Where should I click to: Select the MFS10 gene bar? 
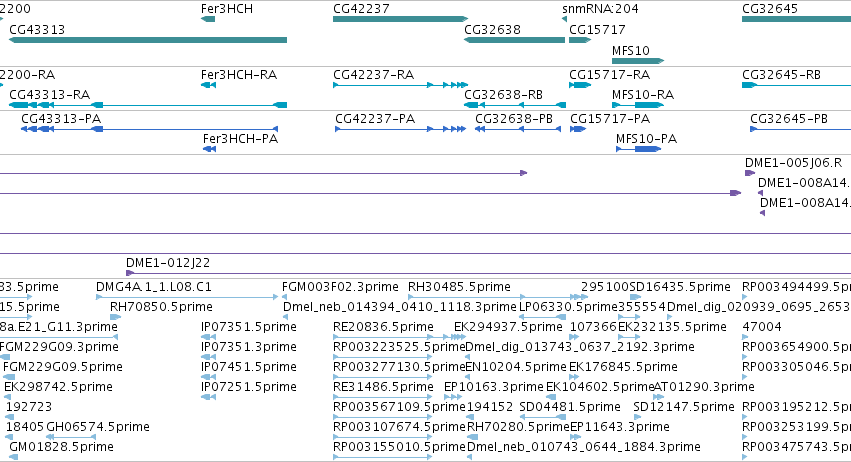pyautogui.click(x=638, y=61)
